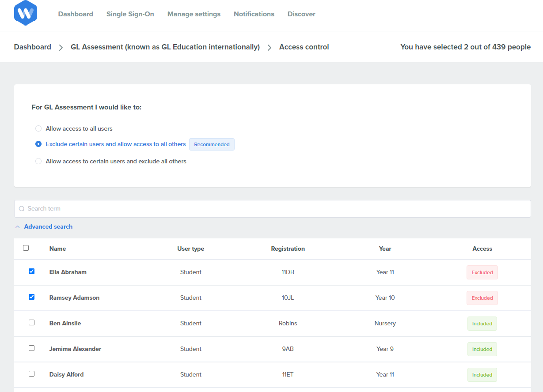Click registration 10JL
The image size is (543, 392).
coord(288,298)
